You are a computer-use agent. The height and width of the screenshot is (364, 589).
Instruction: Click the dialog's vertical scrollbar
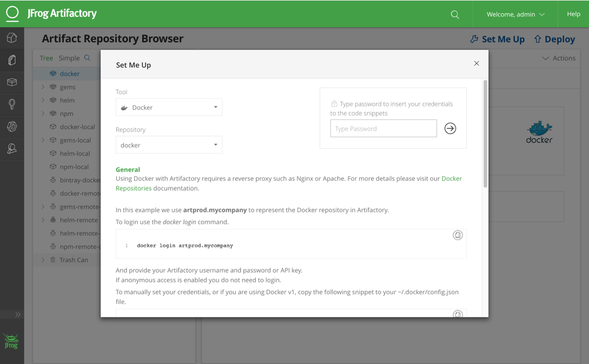486,134
